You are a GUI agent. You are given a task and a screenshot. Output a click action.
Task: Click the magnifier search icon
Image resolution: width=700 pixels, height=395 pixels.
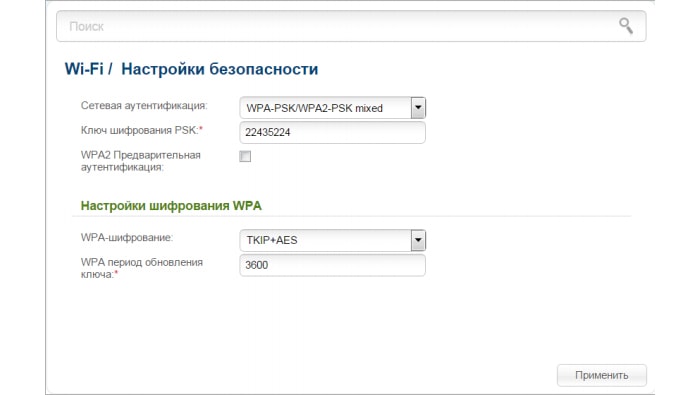pos(625,26)
